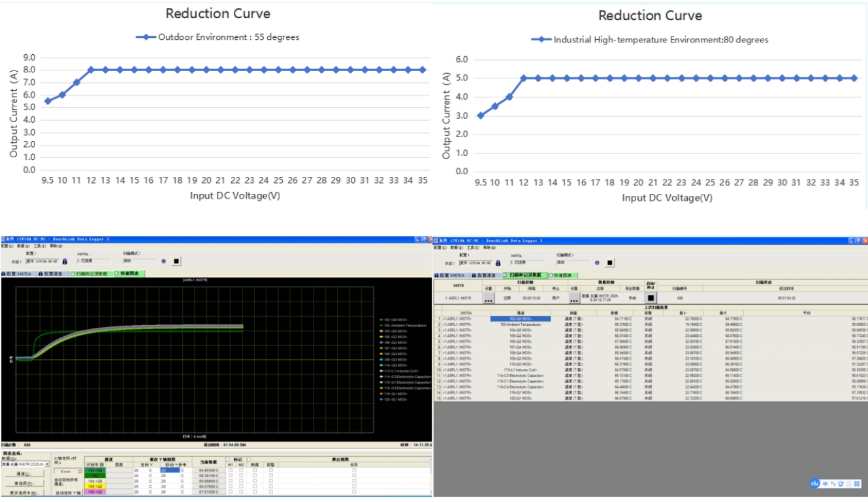This screenshot has height=502, width=868.
Task: Open the data source dropdown 'INSTR 2025-6...'
Action: click(25, 464)
